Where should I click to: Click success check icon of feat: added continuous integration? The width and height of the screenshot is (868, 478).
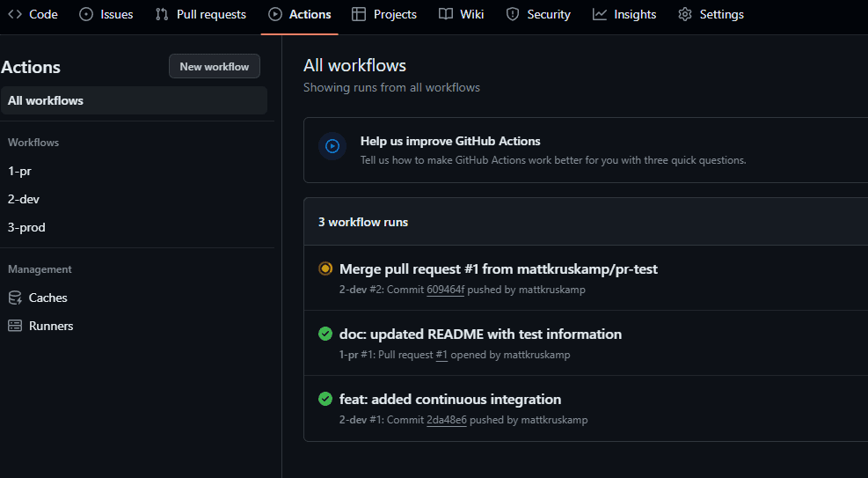pyautogui.click(x=325, y=399)
